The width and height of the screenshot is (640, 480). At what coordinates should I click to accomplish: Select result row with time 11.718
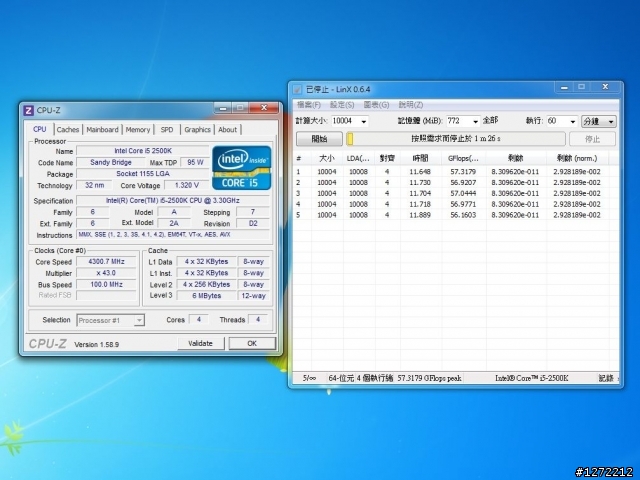(456, 204)
